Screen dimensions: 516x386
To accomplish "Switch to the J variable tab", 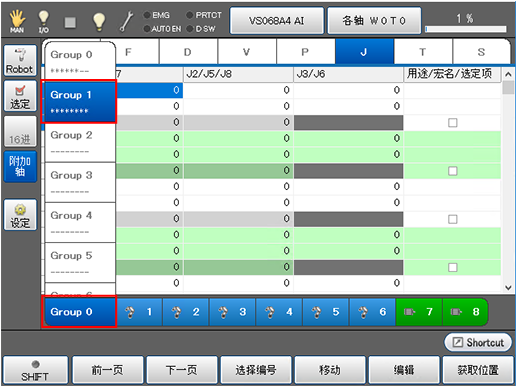I will click(364, 52).
